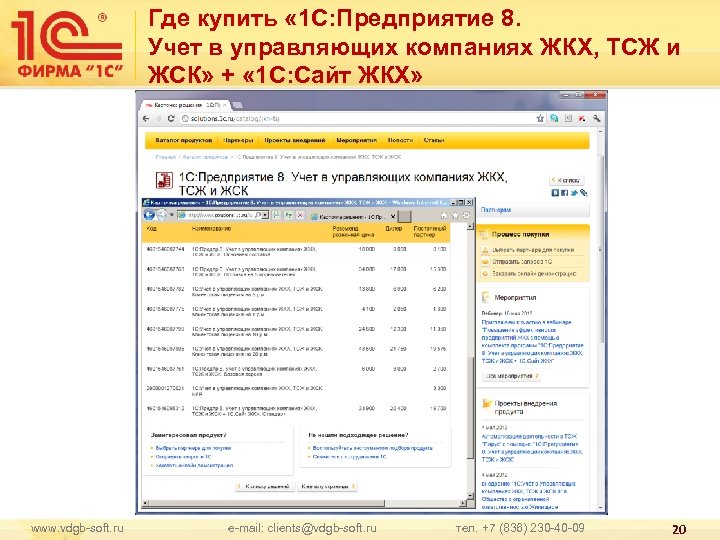The image size is (720, 540).
Task: Select the Chrome tab for Карточка решения
Action: [x=186, y=105]
